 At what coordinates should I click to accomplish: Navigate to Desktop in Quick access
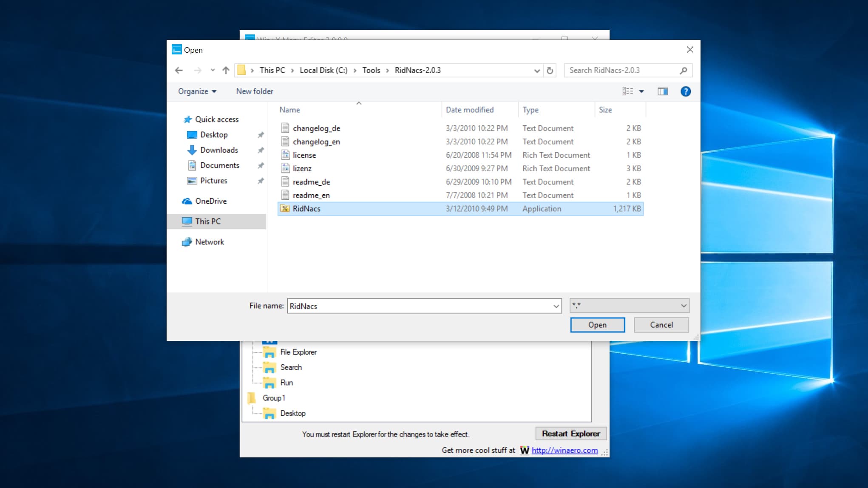point(214,135)
